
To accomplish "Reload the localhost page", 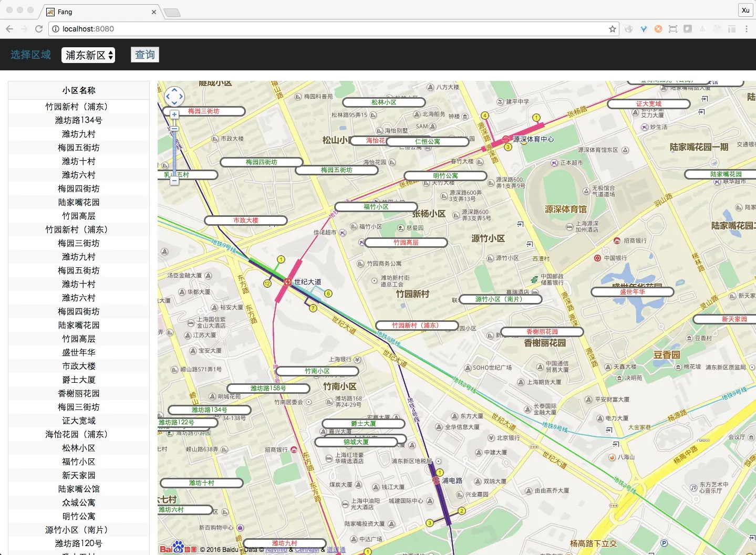I will (39, 29).
